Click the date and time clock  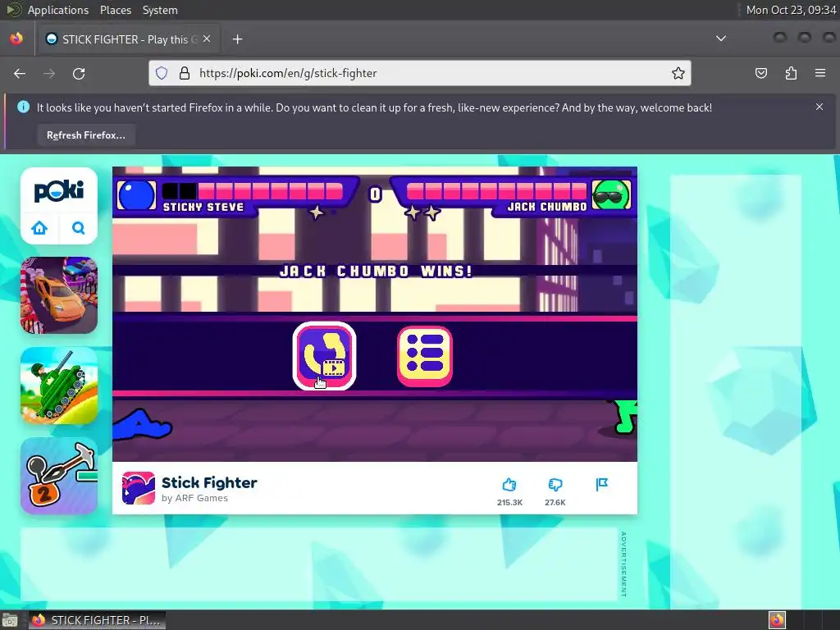(x=791, y=10)
